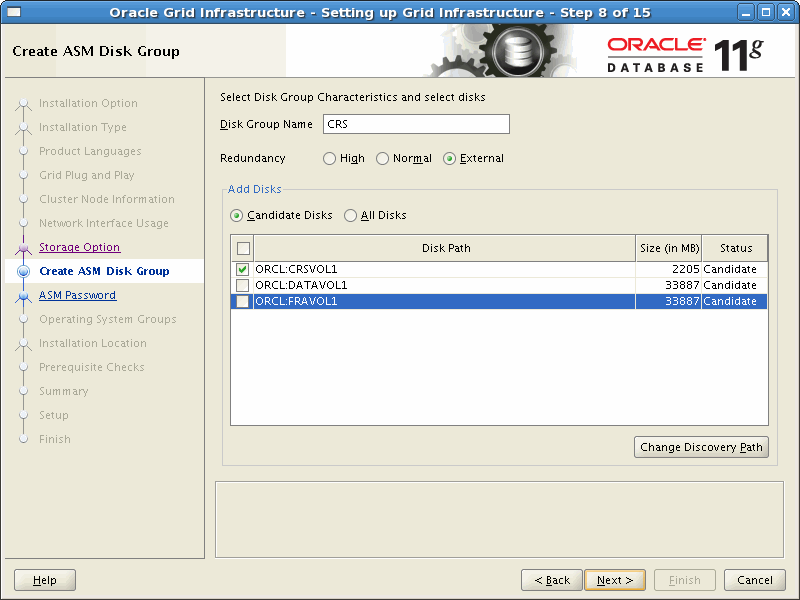This screenshot has width=800, height=600.
Task: Select Normal redundancy radio button
Action: tap(382, 159)
